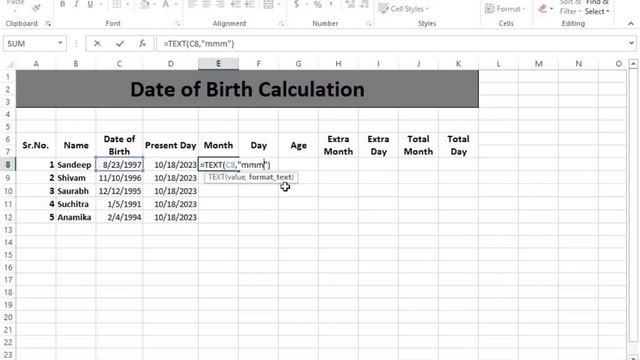Screen dimensions: 640x360
Task: Open Cell Styles gallery
Action: 404,9
